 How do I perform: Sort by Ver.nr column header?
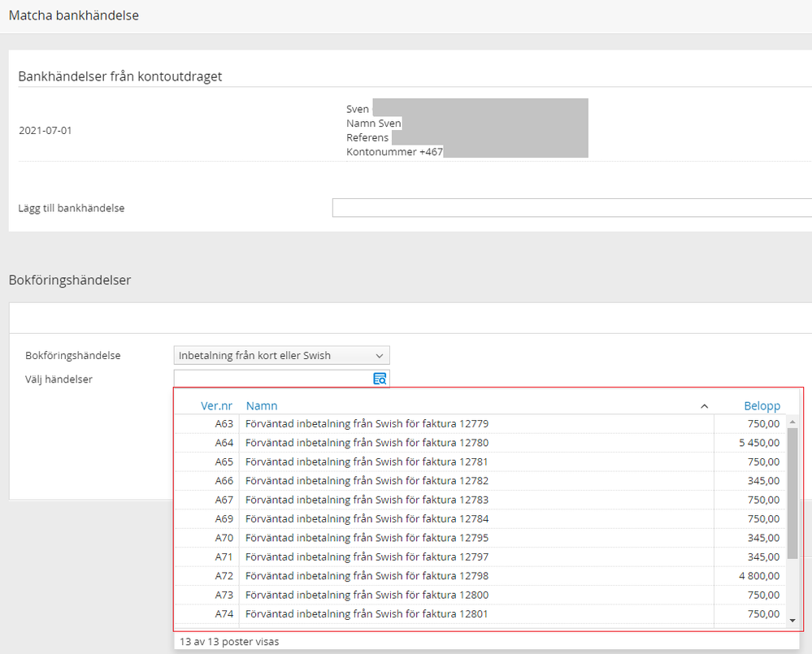click(216, 405)
